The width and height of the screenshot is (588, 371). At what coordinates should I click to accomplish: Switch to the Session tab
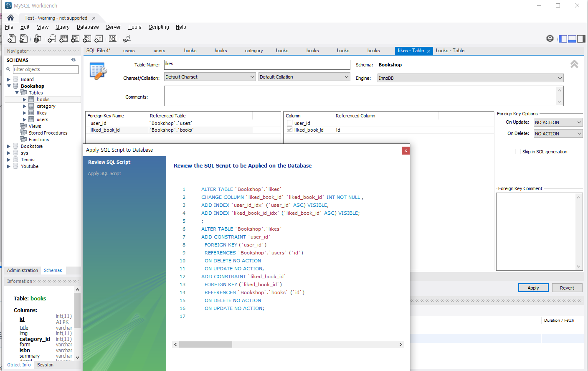pyautogui.click(x=45, y=365)
